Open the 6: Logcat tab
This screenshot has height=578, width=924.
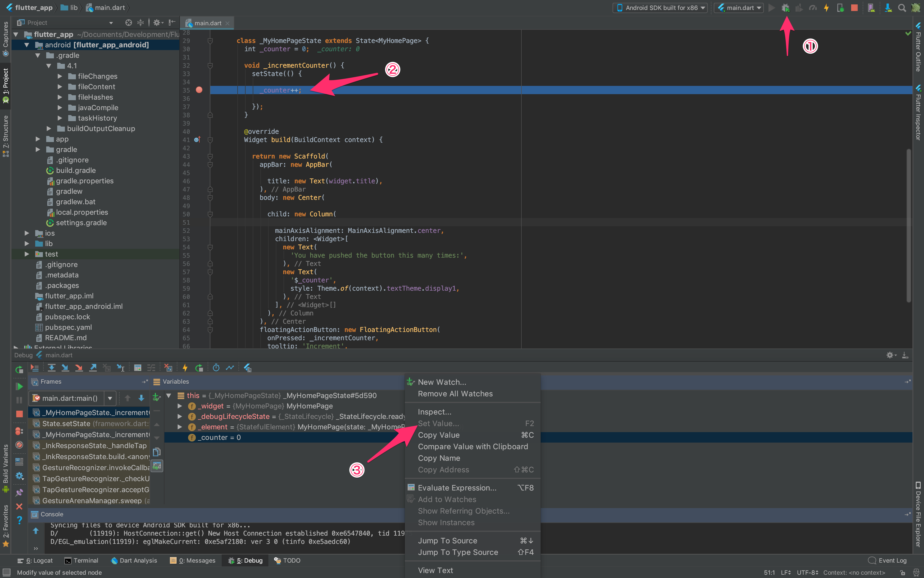click(35, 560)
